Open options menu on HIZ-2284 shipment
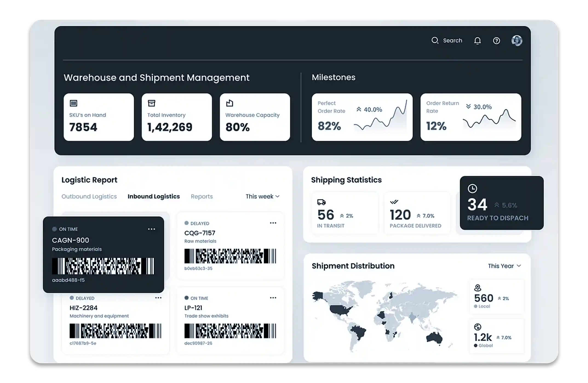 (158, 298)
